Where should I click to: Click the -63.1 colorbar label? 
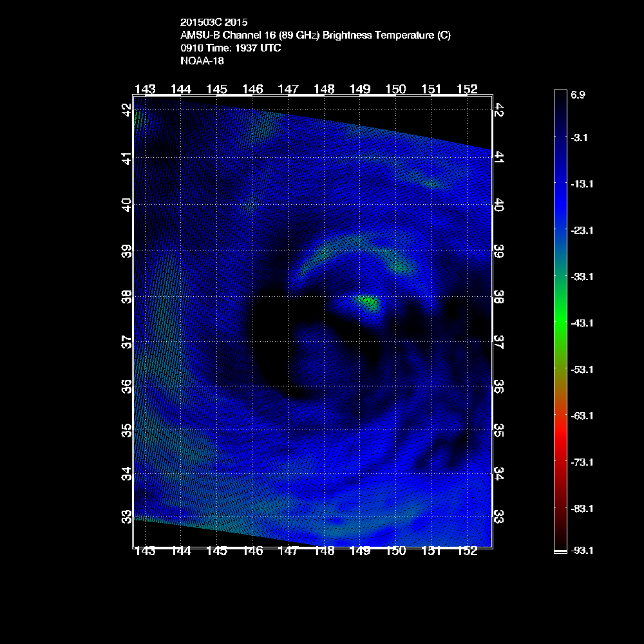pyautogui.click(x=582, y=416)
